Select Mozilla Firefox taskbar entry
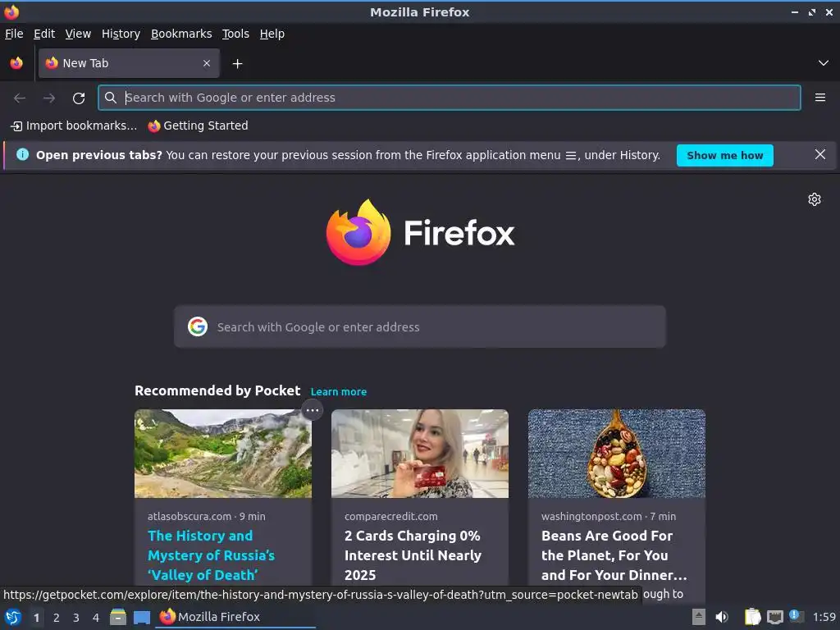The image size is (840, 630). (x=235, y=617)
